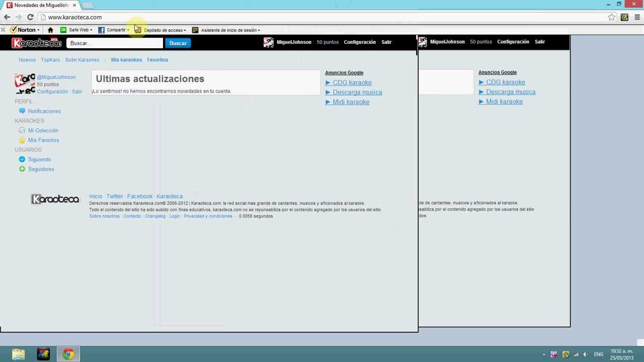
Task: Click Anuncios Google heading on left page
Action: 344,73
